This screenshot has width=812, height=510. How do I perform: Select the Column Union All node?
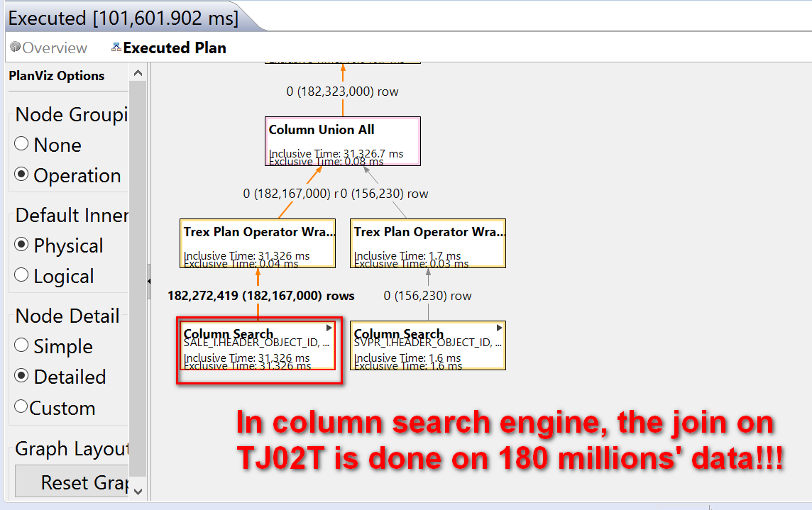[343, 141]
